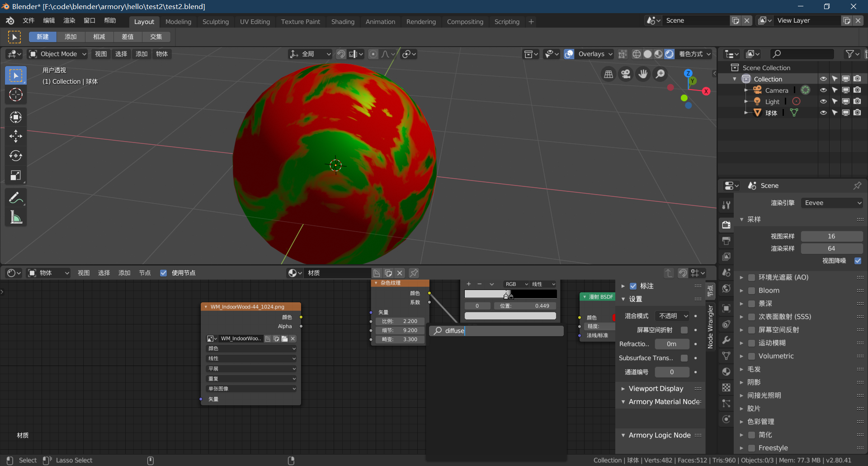This screenshot has height=466, width=868.
Task: Open the Material properties tab
Action: tap(726, 371)
